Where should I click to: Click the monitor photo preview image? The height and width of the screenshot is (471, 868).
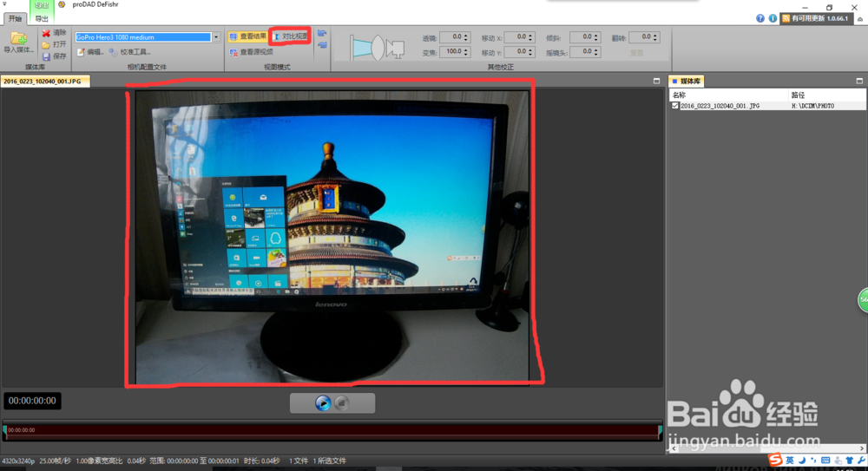(x=332, y=237)
